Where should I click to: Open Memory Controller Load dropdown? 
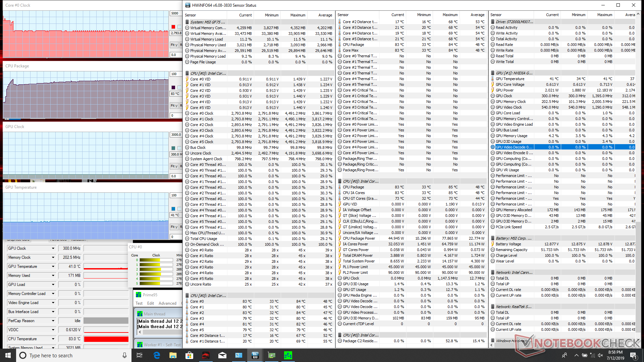click(53, 294)
